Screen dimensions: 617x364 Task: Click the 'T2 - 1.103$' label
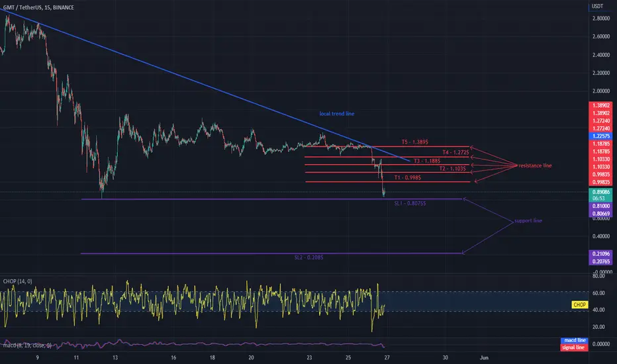pyautogui.click(x=453, y=168)
